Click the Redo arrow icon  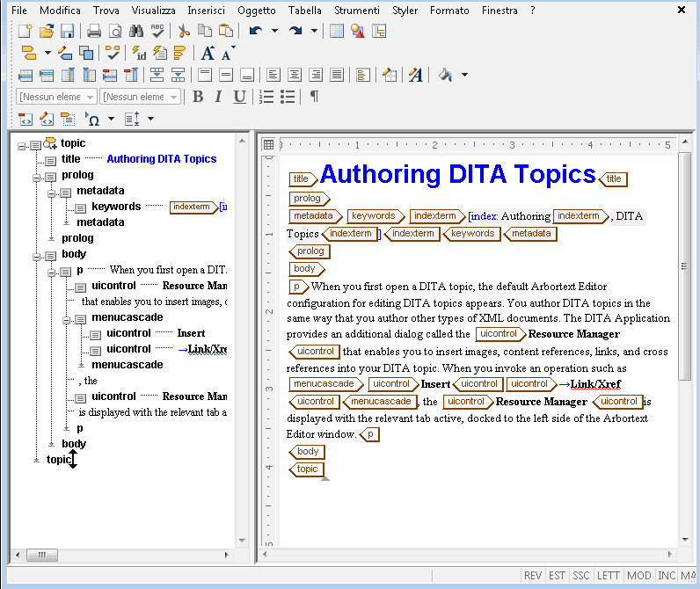[x=295, y=31]
